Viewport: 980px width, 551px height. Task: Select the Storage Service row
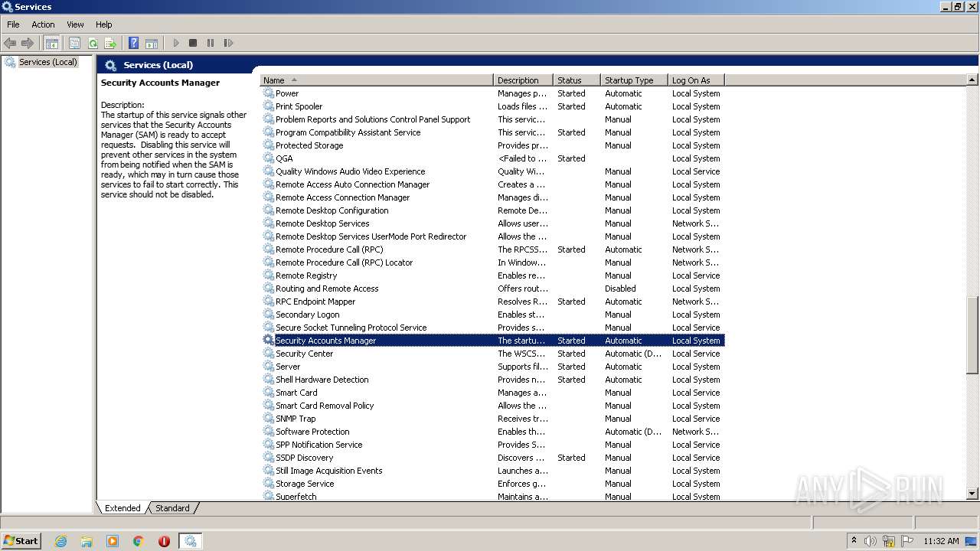click(x=492, y=484)
